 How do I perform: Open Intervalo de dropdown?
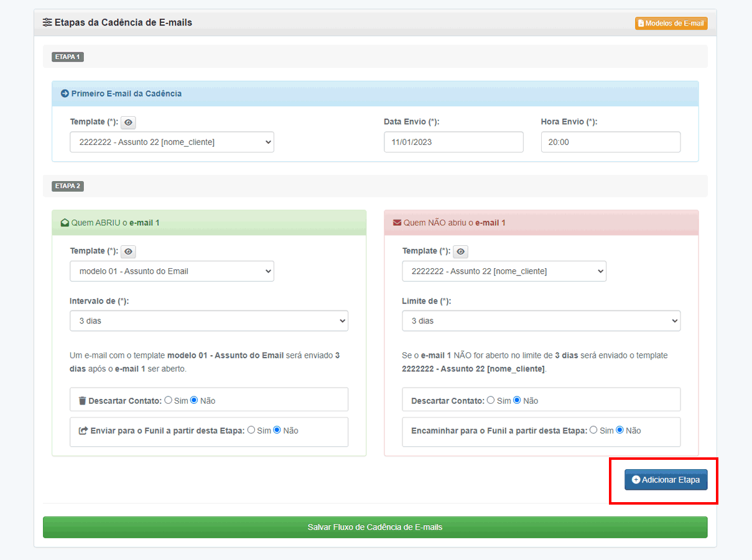click(x=209, y=321)
